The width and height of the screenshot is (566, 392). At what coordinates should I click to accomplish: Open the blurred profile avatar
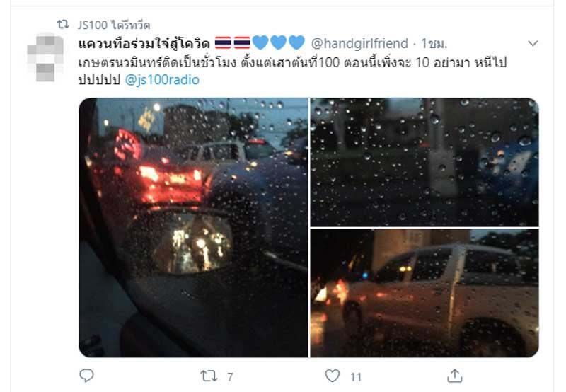(45, 57)
